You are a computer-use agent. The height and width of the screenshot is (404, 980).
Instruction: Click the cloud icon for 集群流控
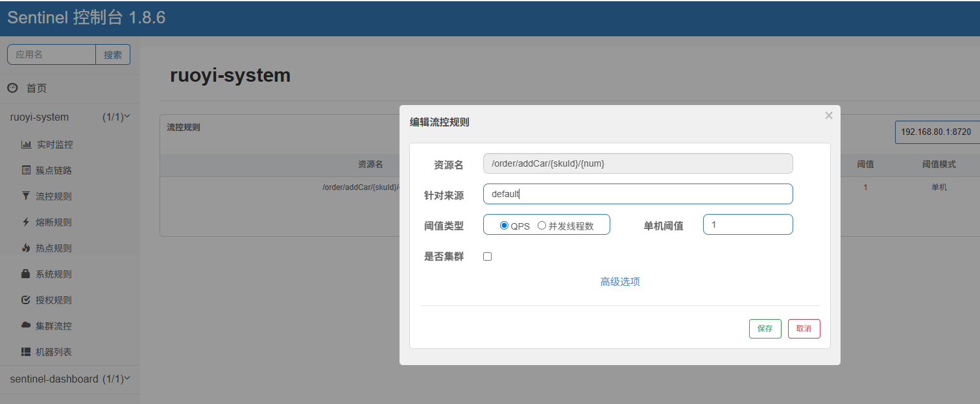[26, 326]
